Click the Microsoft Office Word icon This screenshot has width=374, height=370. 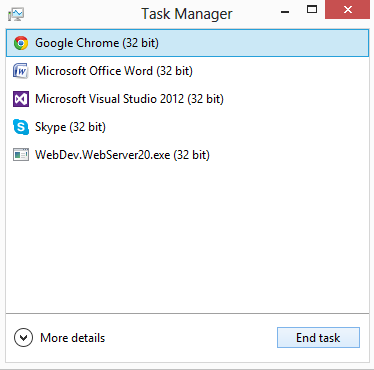coord(21,71)
